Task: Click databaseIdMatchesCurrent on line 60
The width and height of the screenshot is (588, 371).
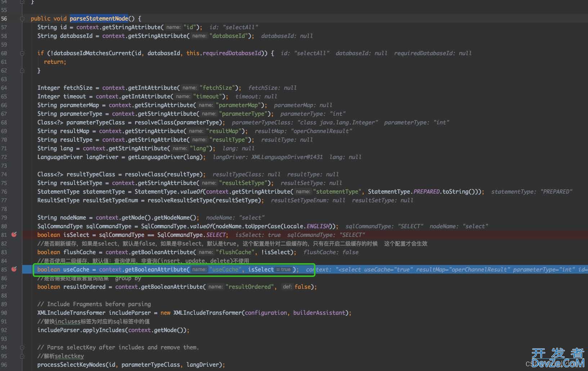Action: (91, 53)
